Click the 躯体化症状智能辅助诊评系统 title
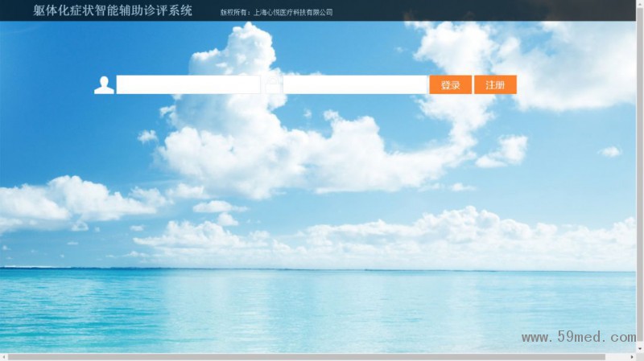The height and width of the screenshot is (361, 644). (x=113, y=10)
